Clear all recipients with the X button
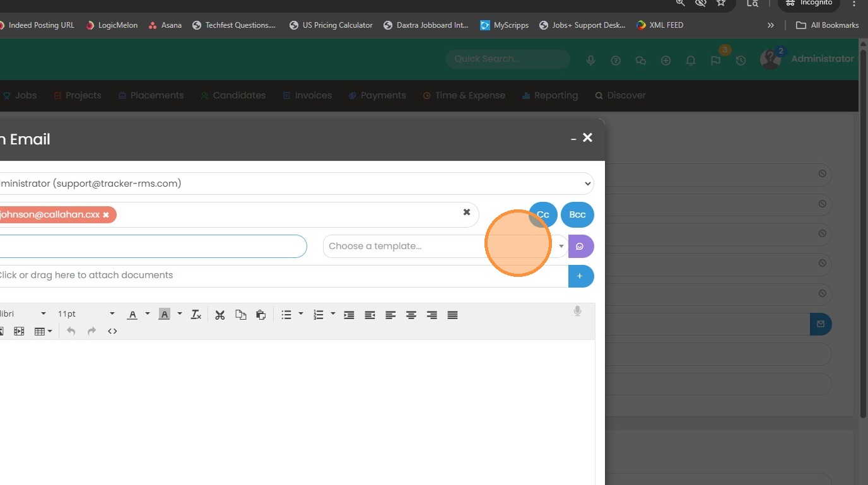 (467, 212)
